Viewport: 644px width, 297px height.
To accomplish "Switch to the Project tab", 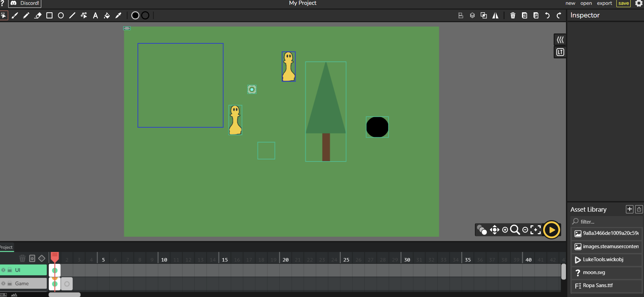I will pyautogui.click(x=6, y=247).
